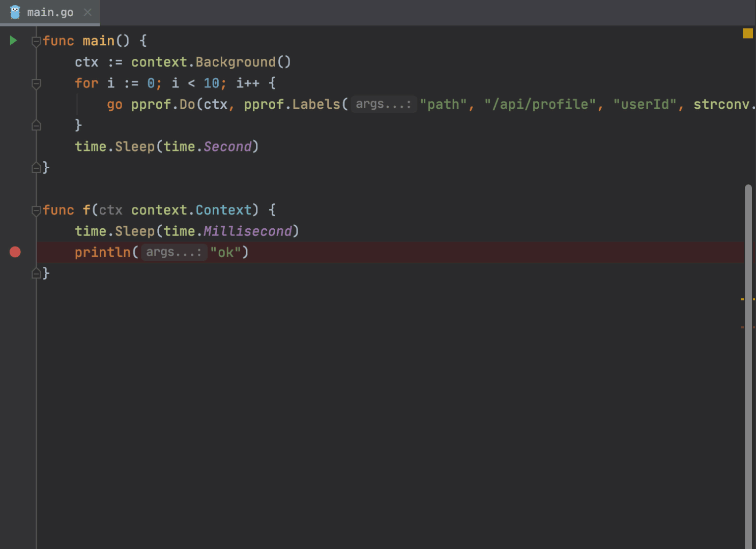This screenshot has width=756, height=549.
Task: Remove the breakpoint on println line
Action: pyautogui.click(x=15, y=252)
